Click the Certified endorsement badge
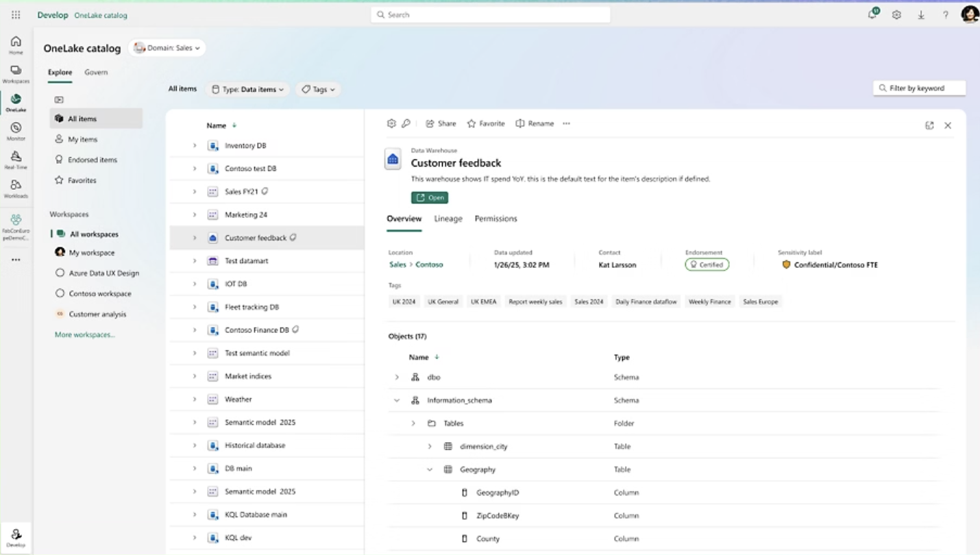The height and width of the screenshot is (555, 980). (x=707, y=264)
